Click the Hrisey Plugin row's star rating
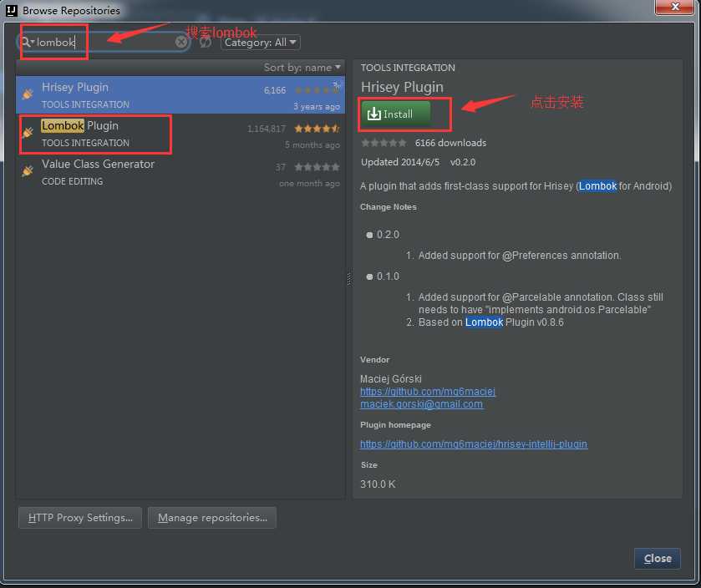 point(317,90)
